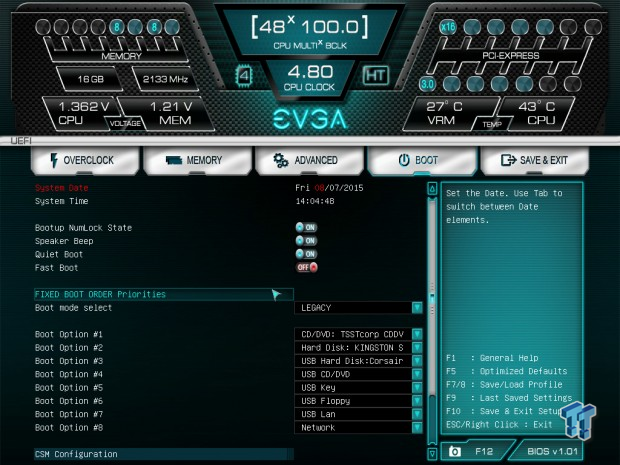The height and width of the screenshot is (465, 620).
Task: Click the Overclock lightning bolt icon
Action: 54,160
